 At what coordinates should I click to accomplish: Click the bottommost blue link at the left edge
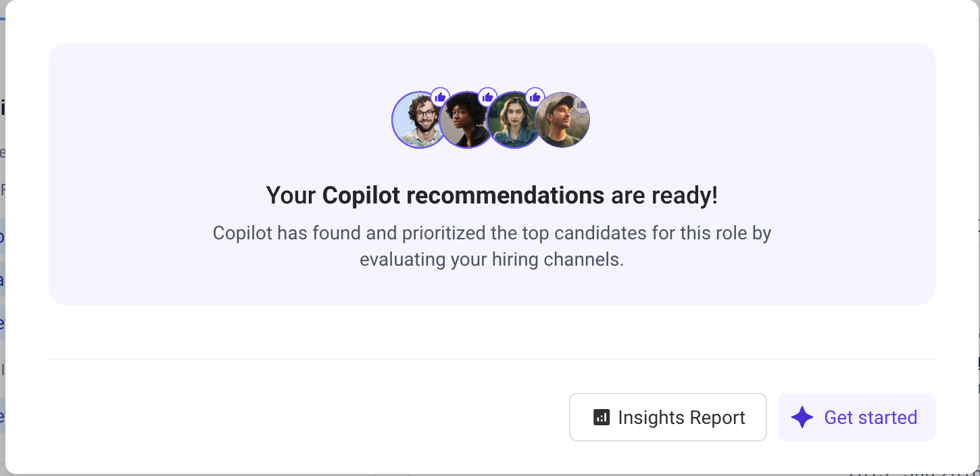tap(2, 416)
